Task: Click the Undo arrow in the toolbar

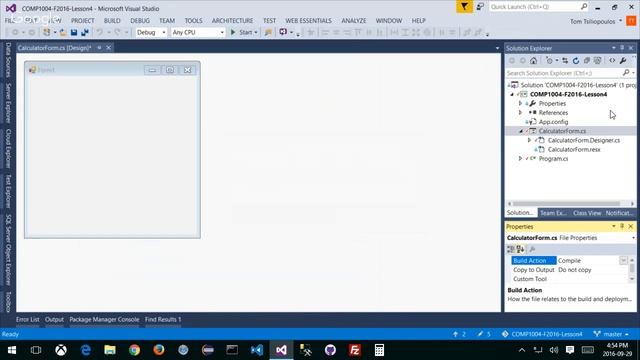Action: tap(99, 32)
